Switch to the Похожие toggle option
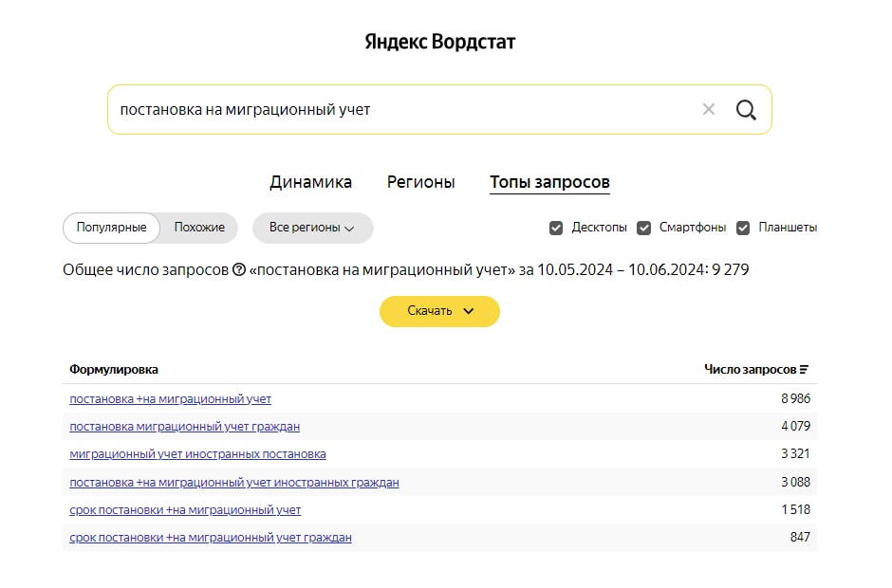The image size is (892, 588). point(199,228)
